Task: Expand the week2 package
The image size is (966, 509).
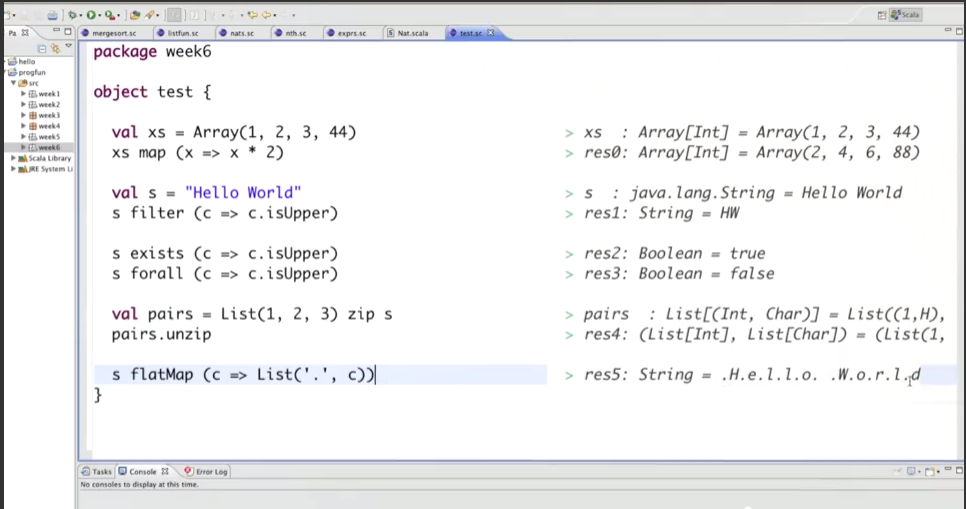Action: [23, 104]
